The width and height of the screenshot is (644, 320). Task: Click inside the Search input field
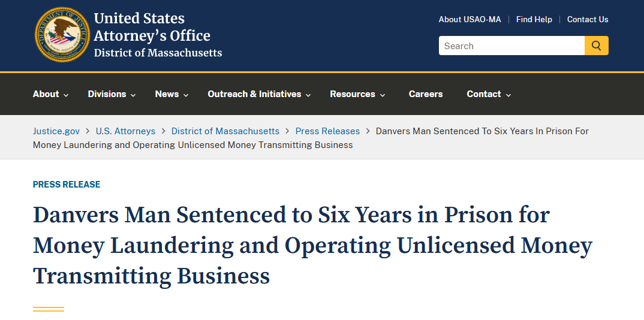coord(511,46)
